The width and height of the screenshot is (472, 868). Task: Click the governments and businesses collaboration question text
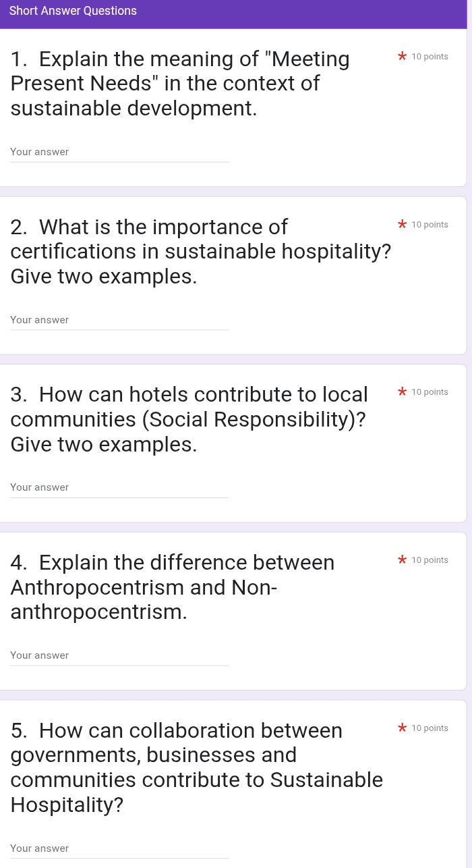[x=196, y=767]
